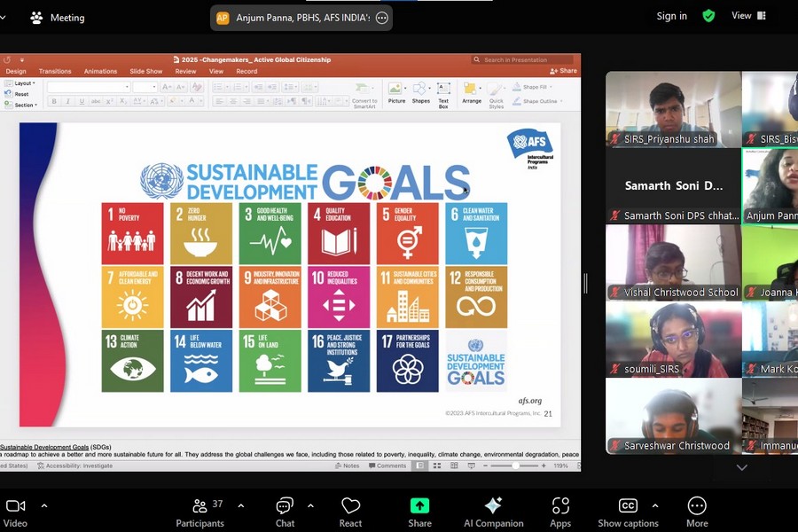Click the PowerPoint Share button
Screen dimensions: 798x532
click(563, 71)
